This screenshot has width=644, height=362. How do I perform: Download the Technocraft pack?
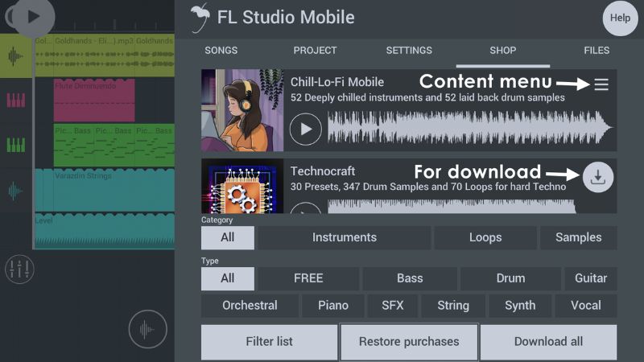[598, 177]
